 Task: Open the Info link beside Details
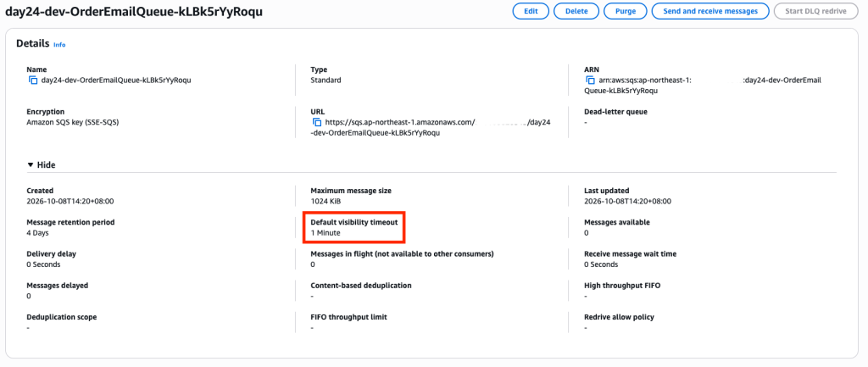59,45
